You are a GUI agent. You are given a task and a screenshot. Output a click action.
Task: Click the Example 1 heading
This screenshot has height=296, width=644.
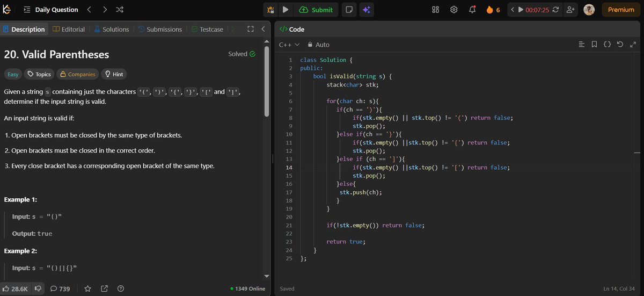point(20,199)
